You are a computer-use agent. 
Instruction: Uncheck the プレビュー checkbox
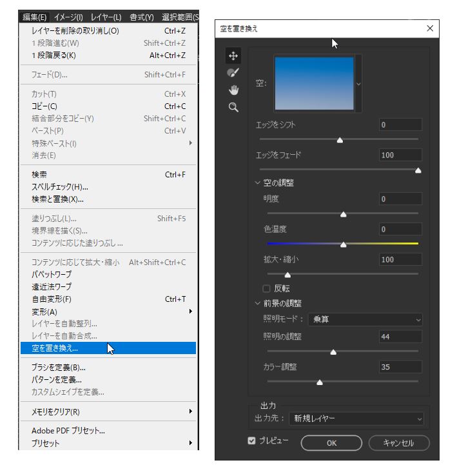tap(251, 441)
